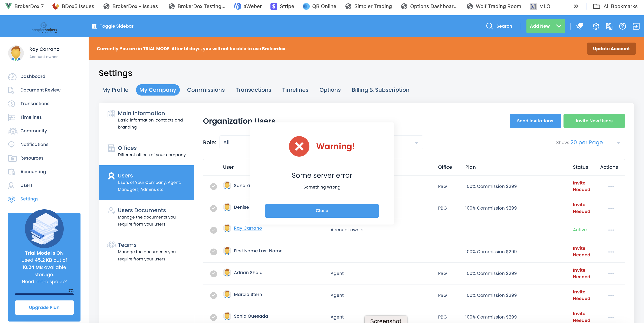The width and height of the screenshot is (644, 323).
Task: Go to Transactions in the sidebar
Action: (x=35, y=104)
